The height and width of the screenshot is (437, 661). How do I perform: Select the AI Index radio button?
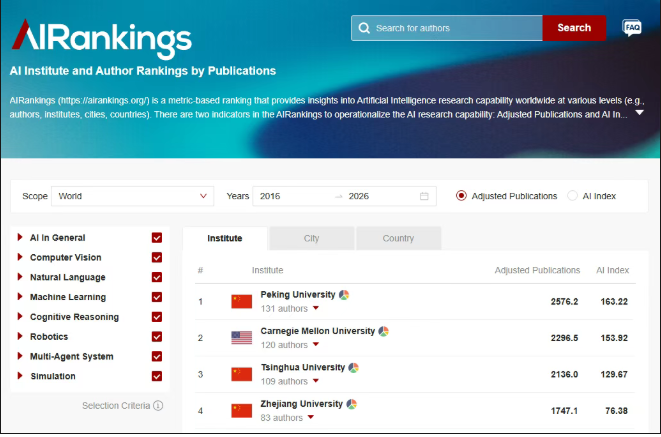click(x=572, y=196)
